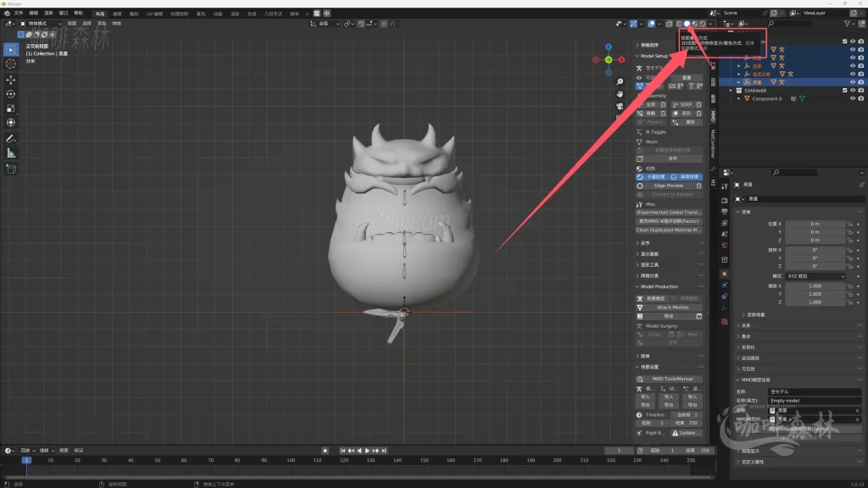
Task: Hide the Component 0 object with its eye icon
Action: [852, 99]
